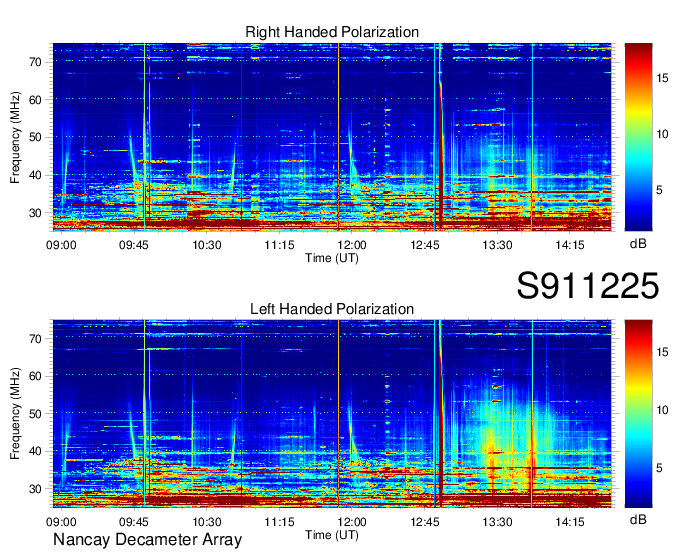The image size is (680, 552).
Task: Click the 40 MHz tick of Left Handed plot
Action: (36, 452)
